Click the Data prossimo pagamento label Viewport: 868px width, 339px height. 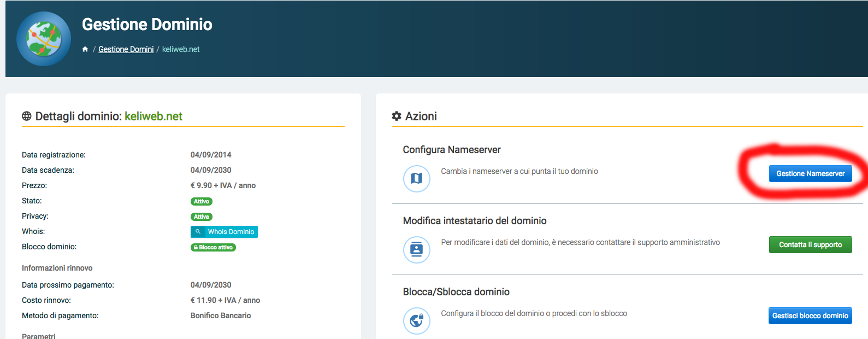click(x=68, y=285)
